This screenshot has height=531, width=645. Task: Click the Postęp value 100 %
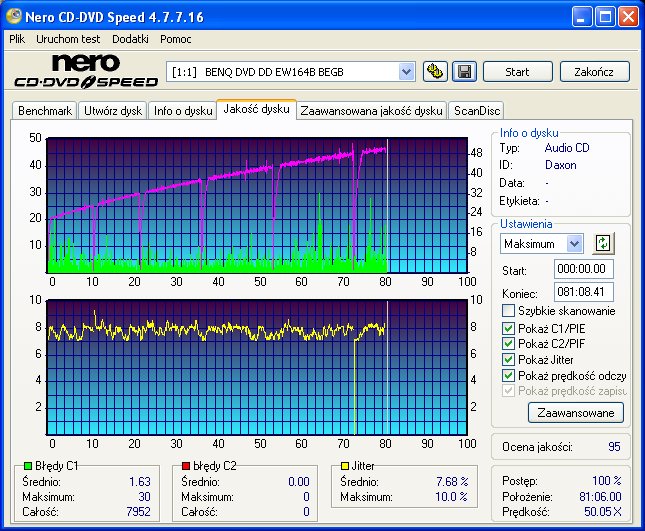(607, 480)
